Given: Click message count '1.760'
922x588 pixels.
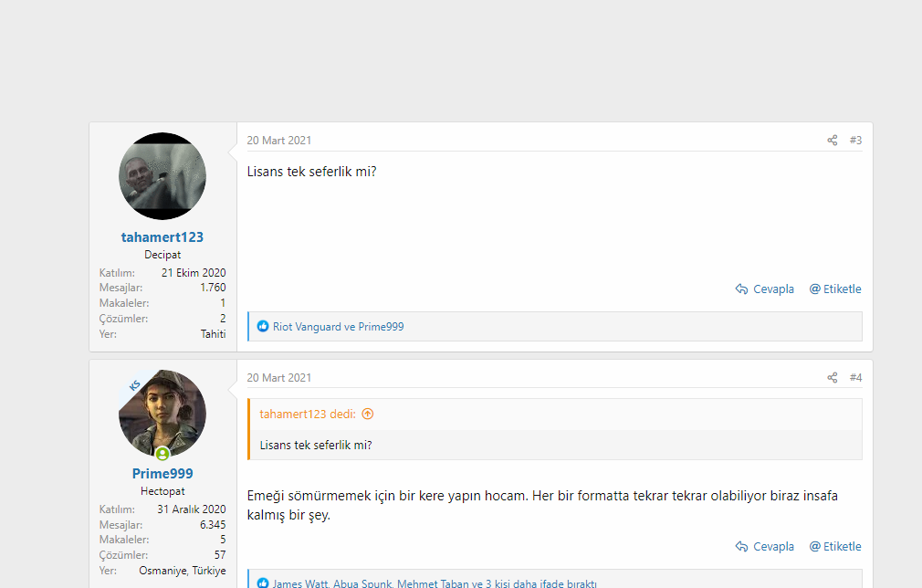Looking at the screenshot, I should (213, 288).
